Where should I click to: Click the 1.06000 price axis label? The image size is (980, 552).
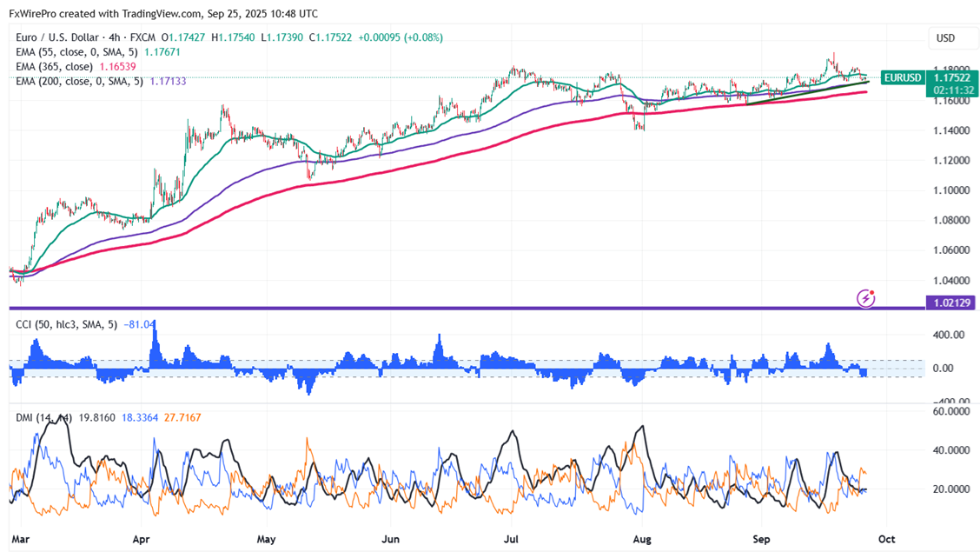951,250
